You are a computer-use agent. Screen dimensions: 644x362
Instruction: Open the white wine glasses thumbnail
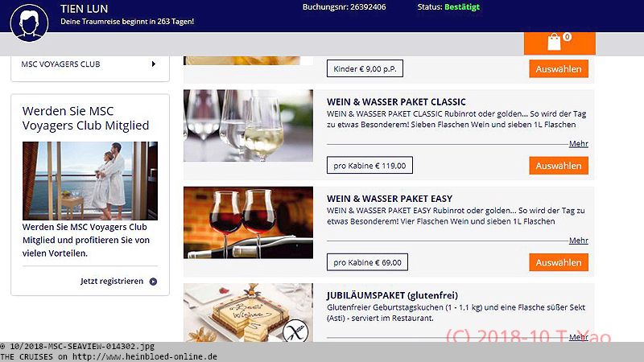(248, 125)
